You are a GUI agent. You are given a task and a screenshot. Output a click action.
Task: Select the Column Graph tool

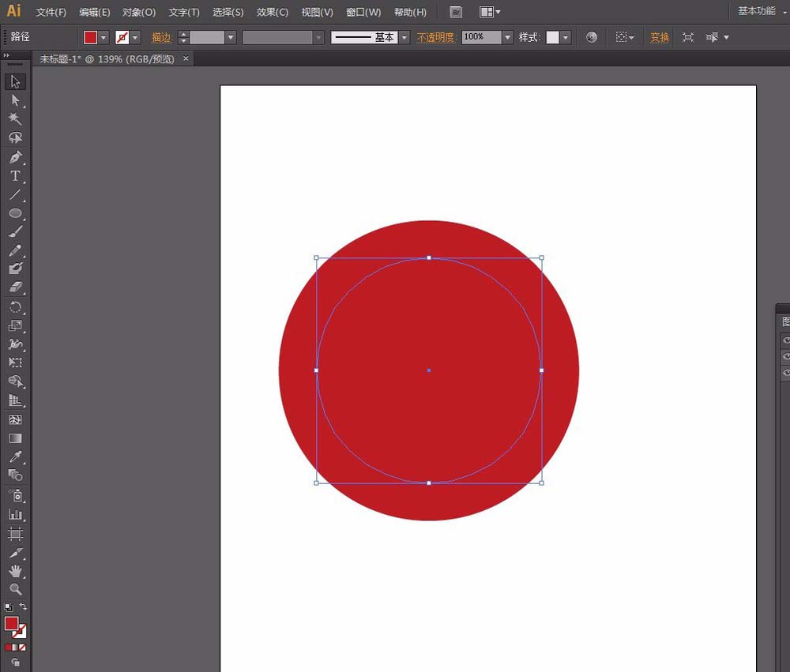pyautogui.click(x=15, y=514)
